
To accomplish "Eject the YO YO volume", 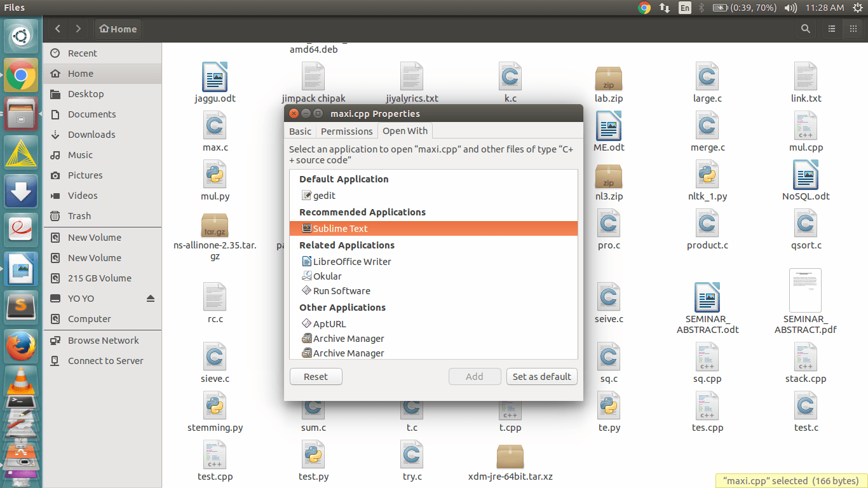I will click(151, 299).
